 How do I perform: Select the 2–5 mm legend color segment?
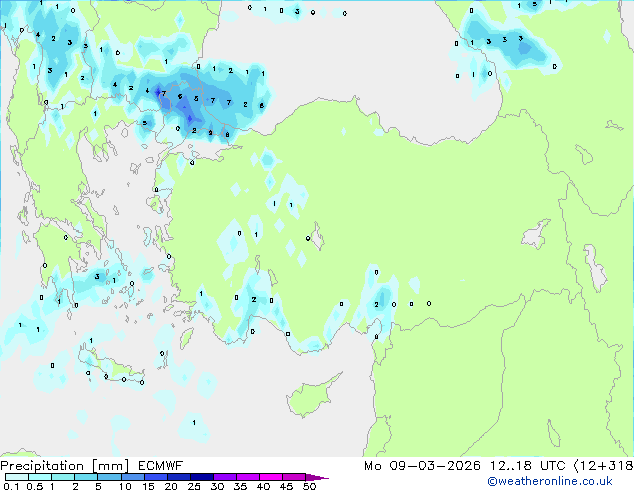86,477
